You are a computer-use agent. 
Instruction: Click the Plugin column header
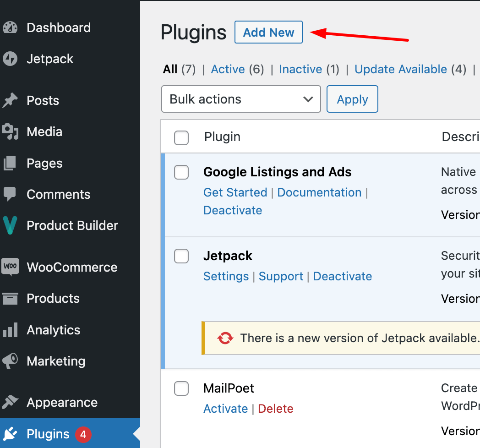[x=222, y=137]
